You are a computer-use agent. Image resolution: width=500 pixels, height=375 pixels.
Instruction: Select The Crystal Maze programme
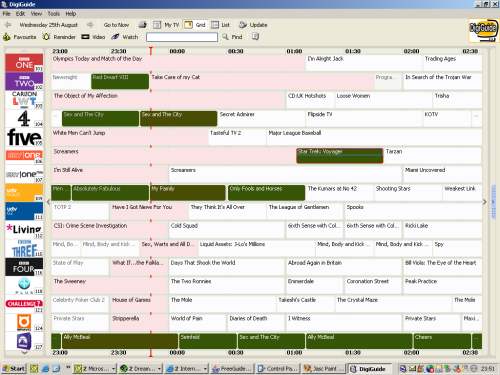(x=393, y=304)
